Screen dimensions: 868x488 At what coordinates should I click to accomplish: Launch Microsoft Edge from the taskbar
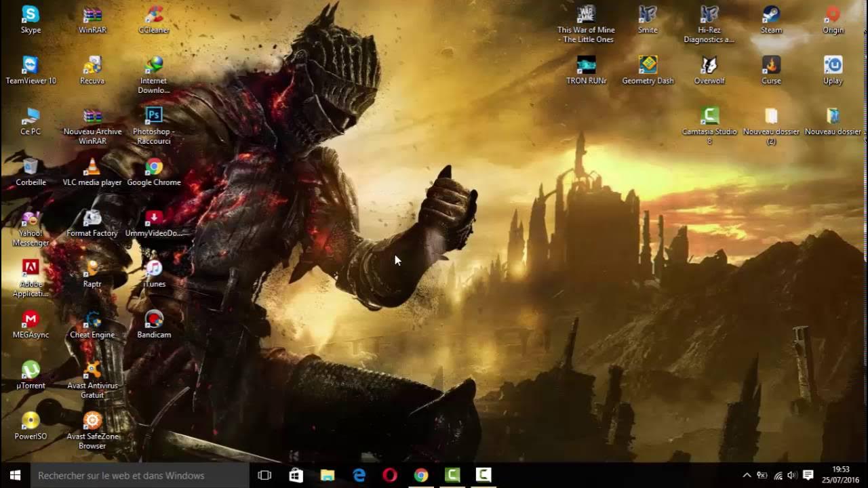[359, 475]
